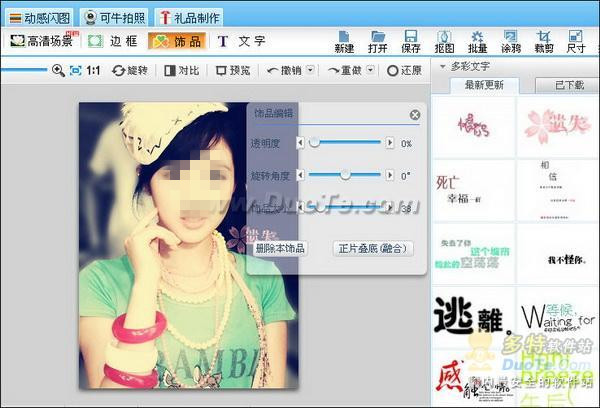Toggle the 1:1 actual size view

(92, 71)
